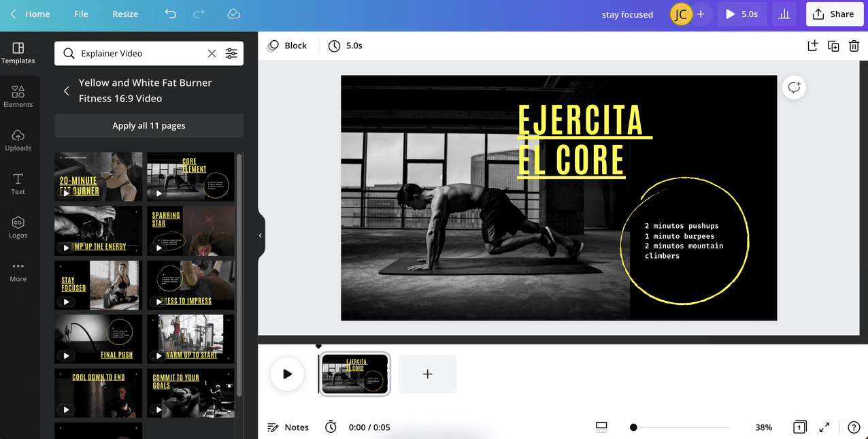The height and width of the screenshot is (439, 868).
Task: Click the template list scrollbar
Action: click(x=239, y=276)
